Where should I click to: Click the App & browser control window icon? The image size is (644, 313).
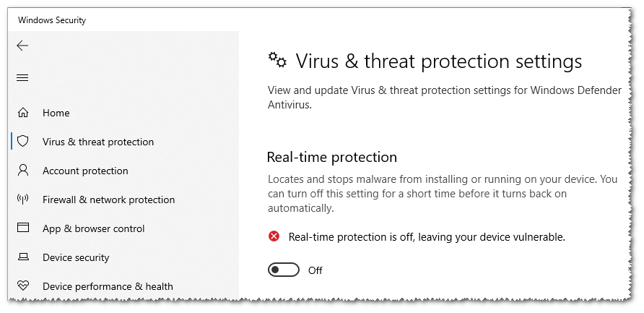coord(23,228)
